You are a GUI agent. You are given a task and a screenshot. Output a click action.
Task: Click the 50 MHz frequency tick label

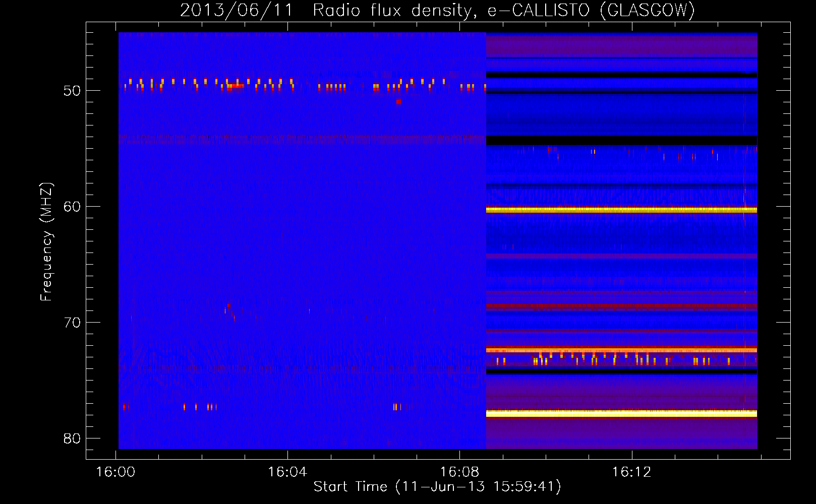pyautogui.click(x=72, y=91)
